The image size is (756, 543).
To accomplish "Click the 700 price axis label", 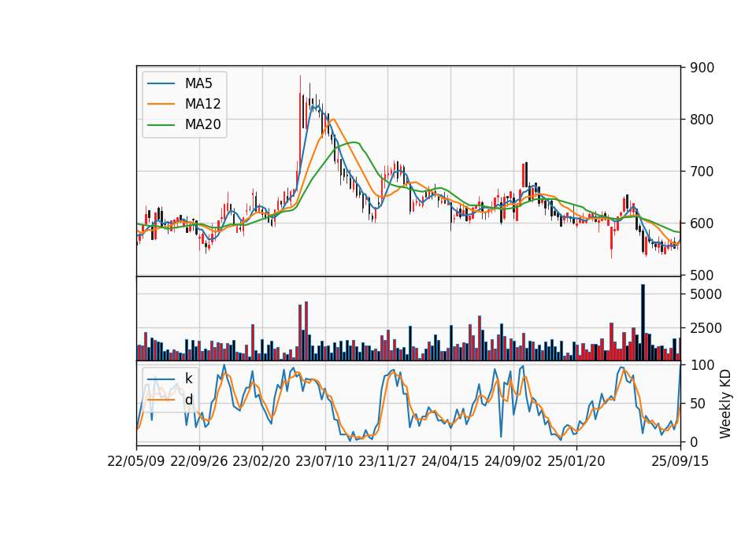I will (702, 172).
